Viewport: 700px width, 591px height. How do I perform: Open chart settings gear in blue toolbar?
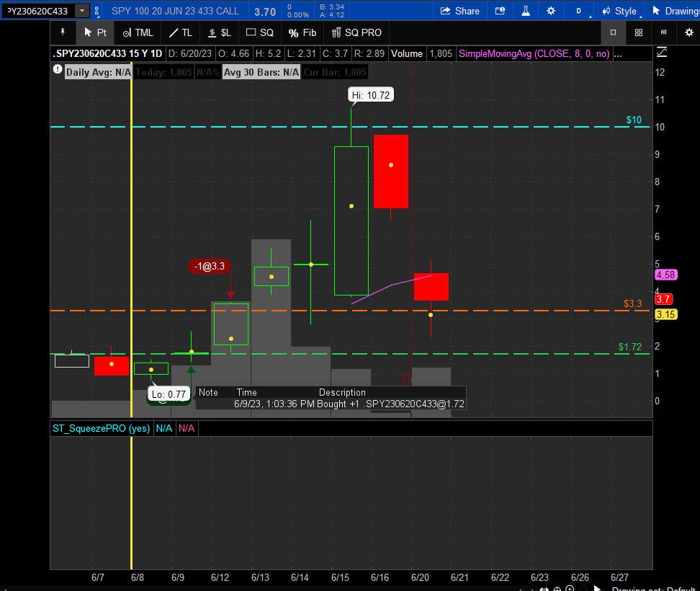point(551,11)
